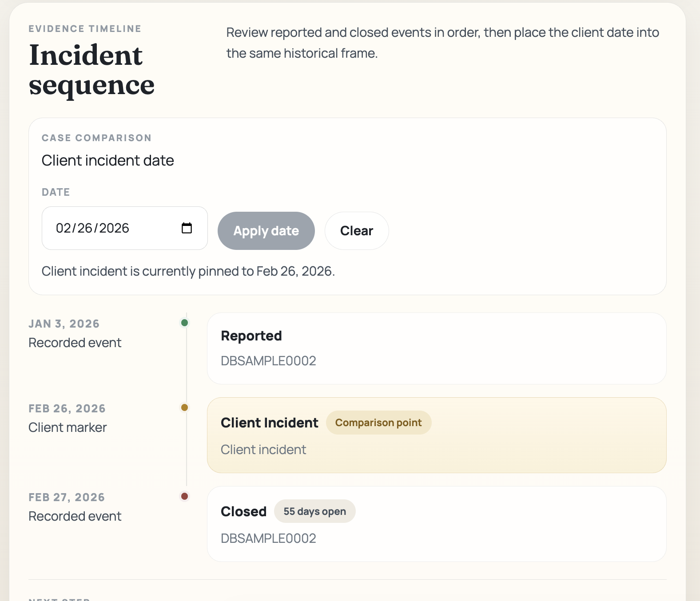The image size is (700, 601).
Task: Click the JAN 3, 2026 date label
Action: (x=64, y=324)
